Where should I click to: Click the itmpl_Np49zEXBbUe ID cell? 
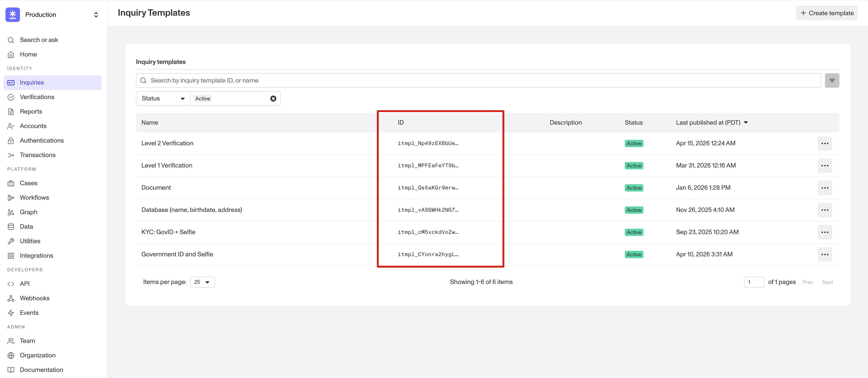428,143
